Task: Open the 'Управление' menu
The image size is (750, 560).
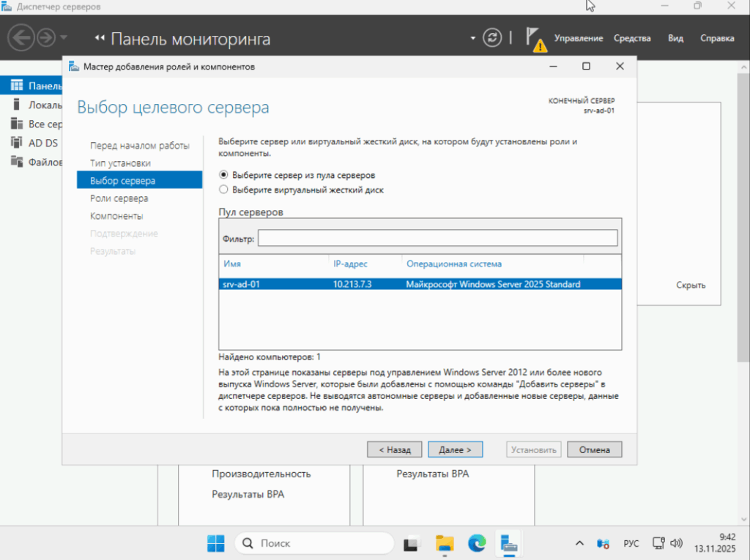Action: click(x=578, y=38)
